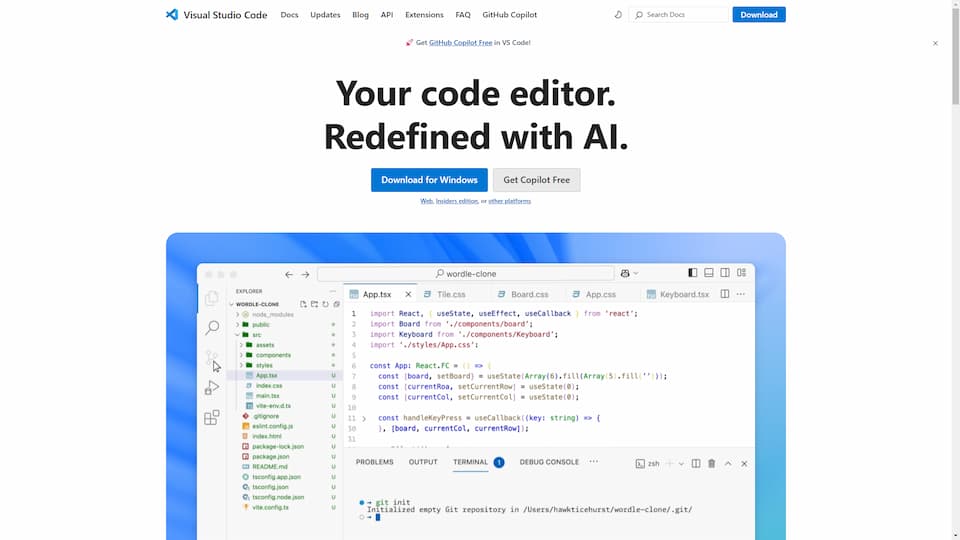Open the Insiders edition link

click(x=457, y=201)
